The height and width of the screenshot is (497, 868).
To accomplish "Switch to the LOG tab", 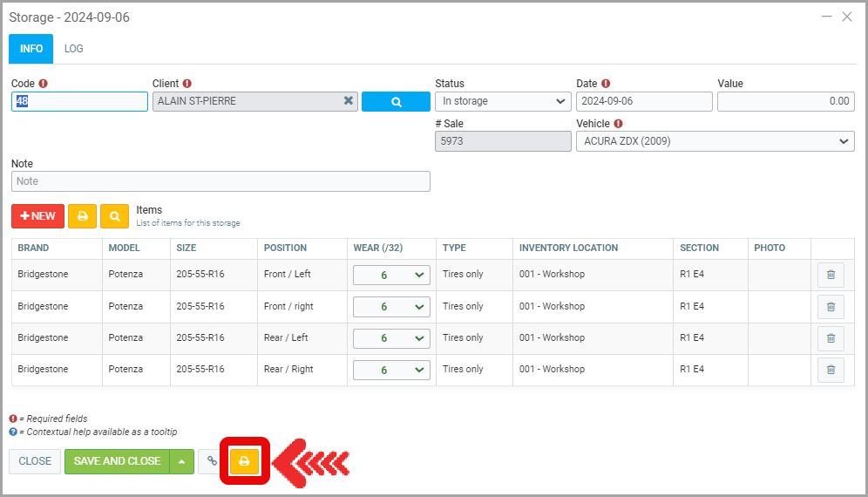I will 74,49.
